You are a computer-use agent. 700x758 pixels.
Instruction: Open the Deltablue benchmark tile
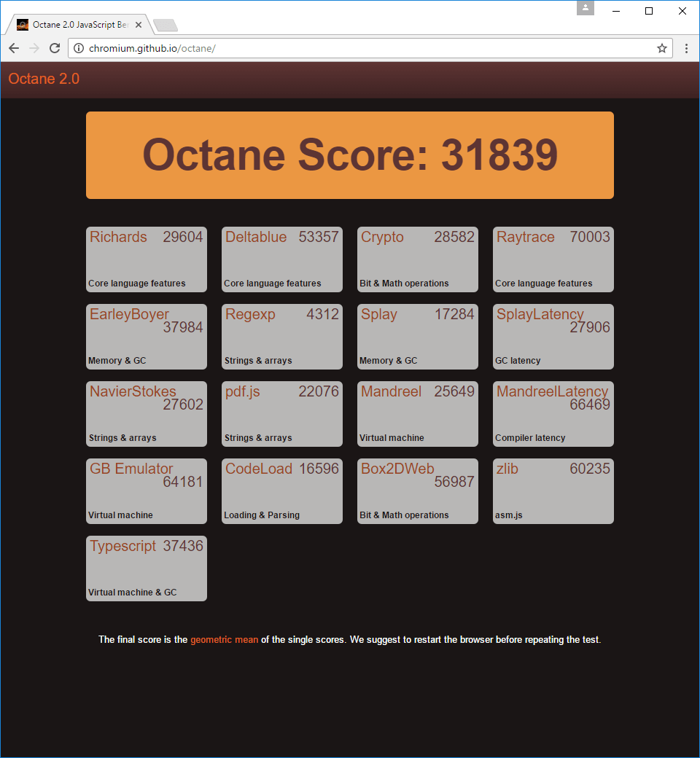pos(282,259)
